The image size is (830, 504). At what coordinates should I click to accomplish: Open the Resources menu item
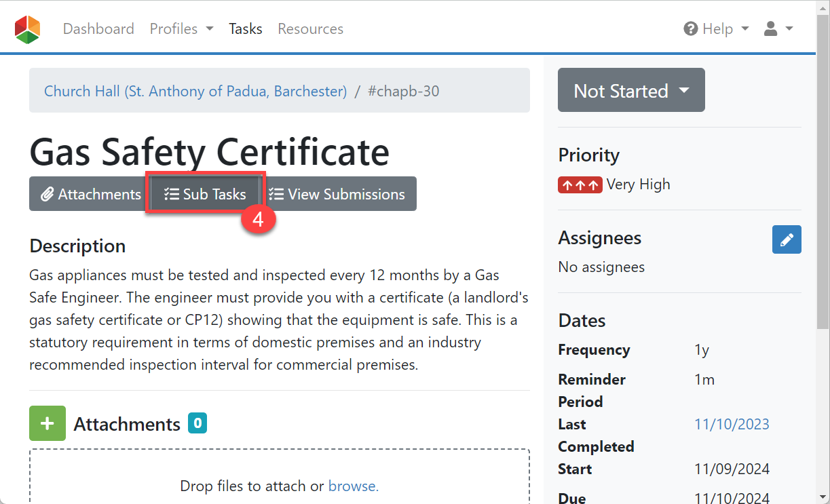pos(310,29)
